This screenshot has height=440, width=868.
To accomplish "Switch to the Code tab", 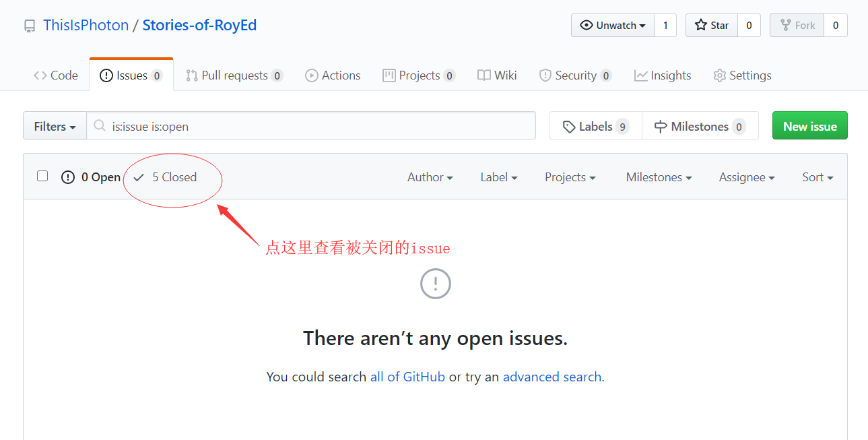I will (56, 75).
